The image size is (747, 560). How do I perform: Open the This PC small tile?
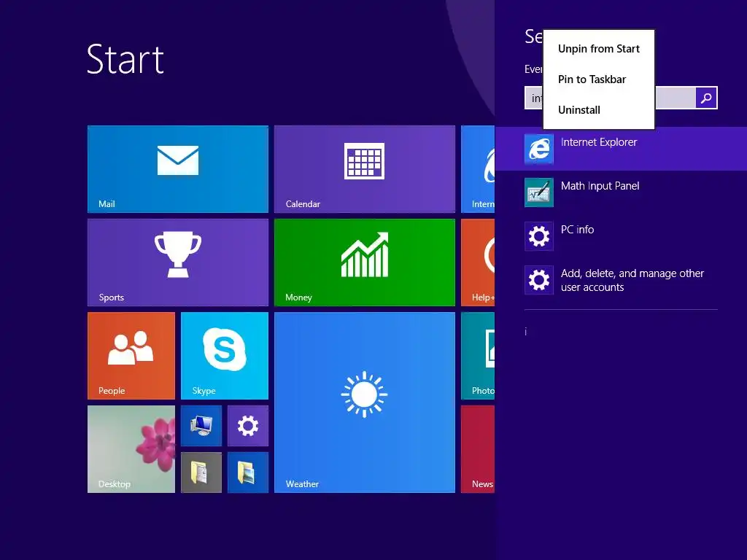201,426
